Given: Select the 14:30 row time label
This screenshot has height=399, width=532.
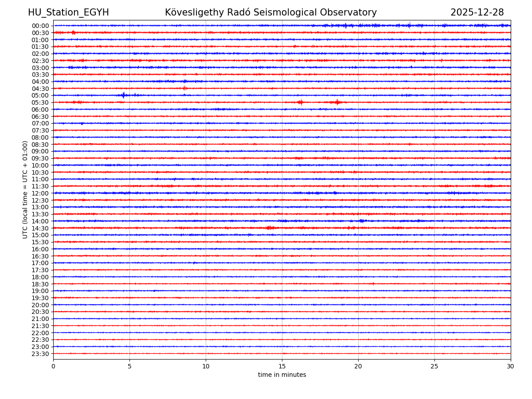Looking at the screenshot, I should (x=40, y=228).
